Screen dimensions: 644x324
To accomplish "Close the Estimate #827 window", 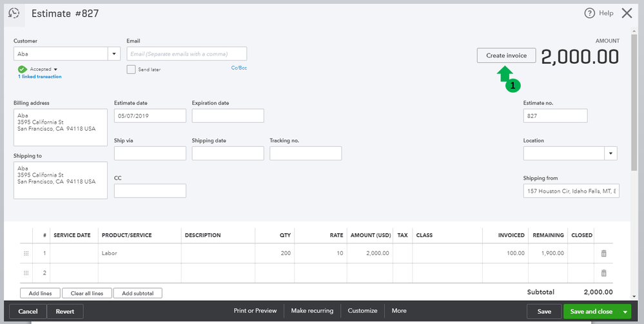I will (x=627, y=13).
